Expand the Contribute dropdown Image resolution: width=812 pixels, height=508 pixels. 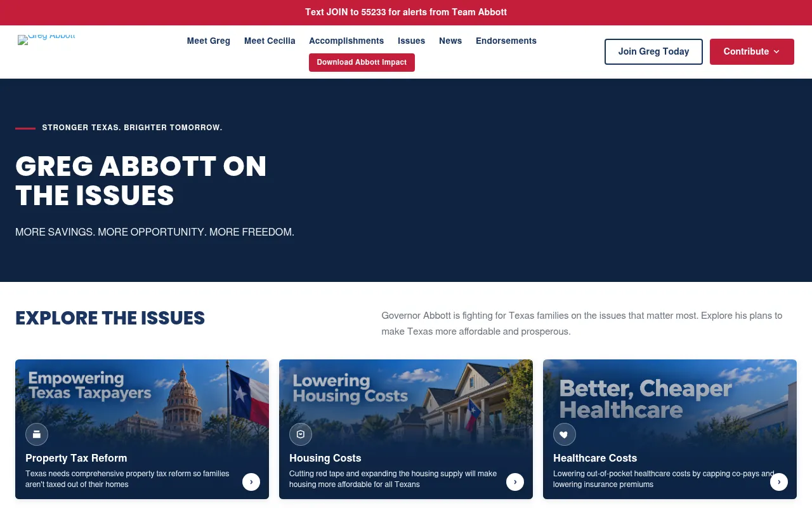752,51
